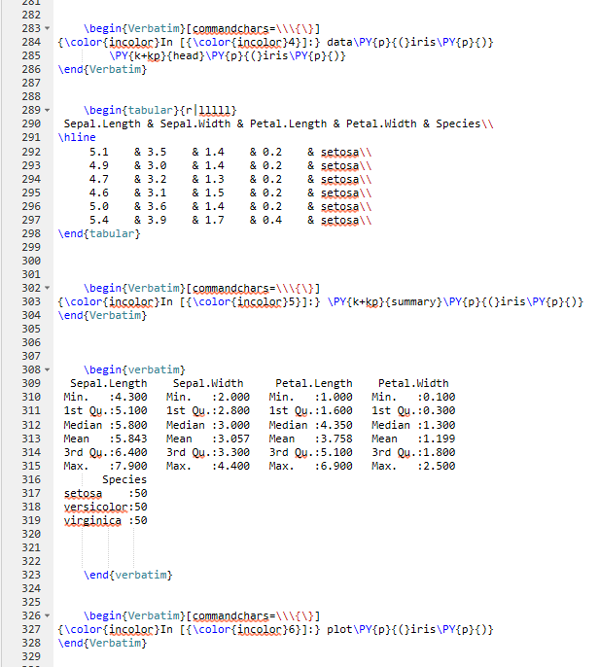Click \end{verbatim} on line 323
600x667 pixels.
(128, 575)
